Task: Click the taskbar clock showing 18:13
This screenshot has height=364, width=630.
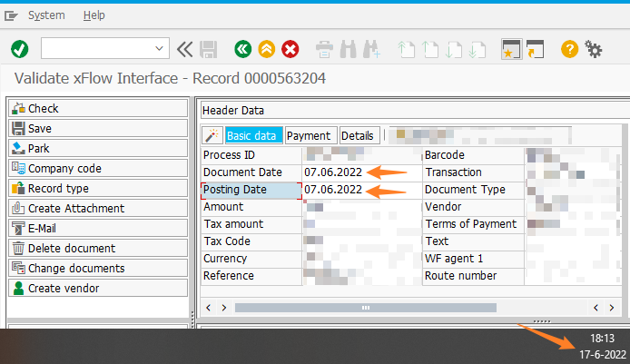Action: point(602,337)
